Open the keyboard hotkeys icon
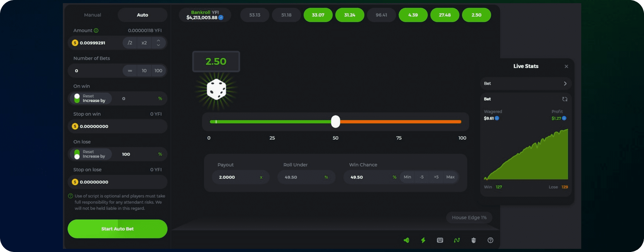 [x=440, y=240]
